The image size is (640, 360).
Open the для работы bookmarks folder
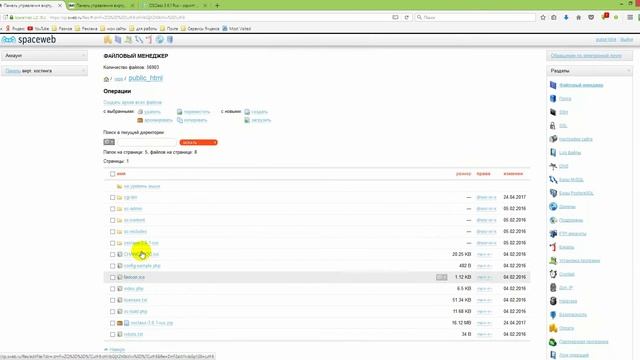(x=143, y=29)
